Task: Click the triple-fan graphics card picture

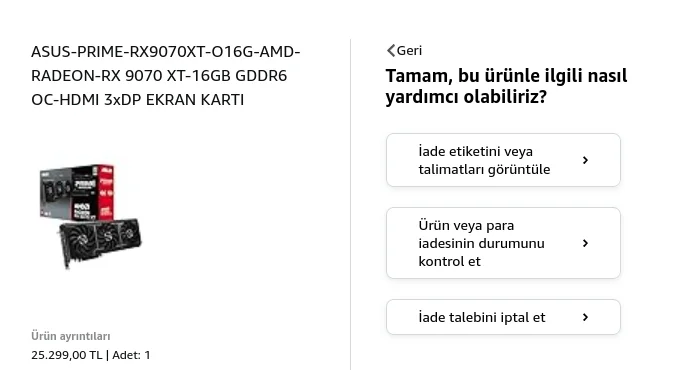Action: (x=100, y=242)
